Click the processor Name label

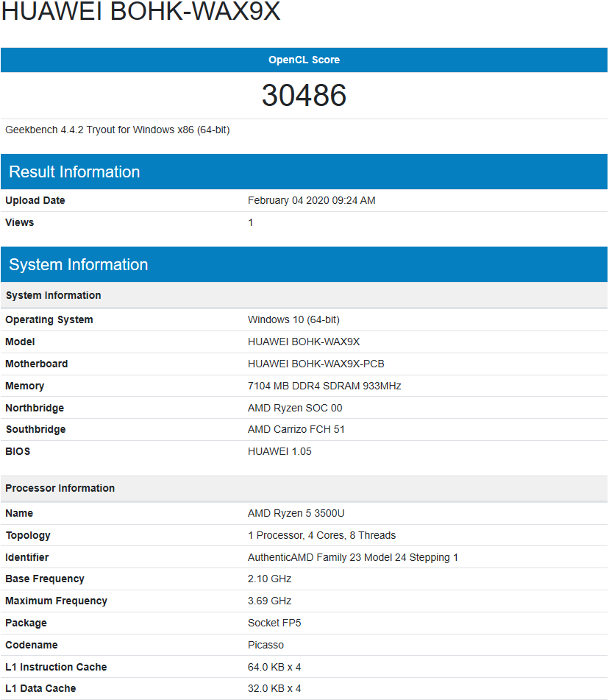pos(19,513)
